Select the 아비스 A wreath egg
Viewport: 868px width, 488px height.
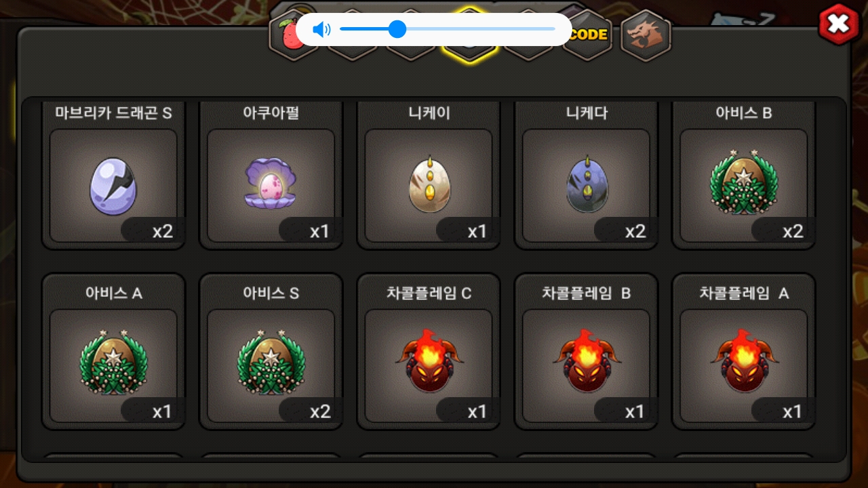click(113, 363)
